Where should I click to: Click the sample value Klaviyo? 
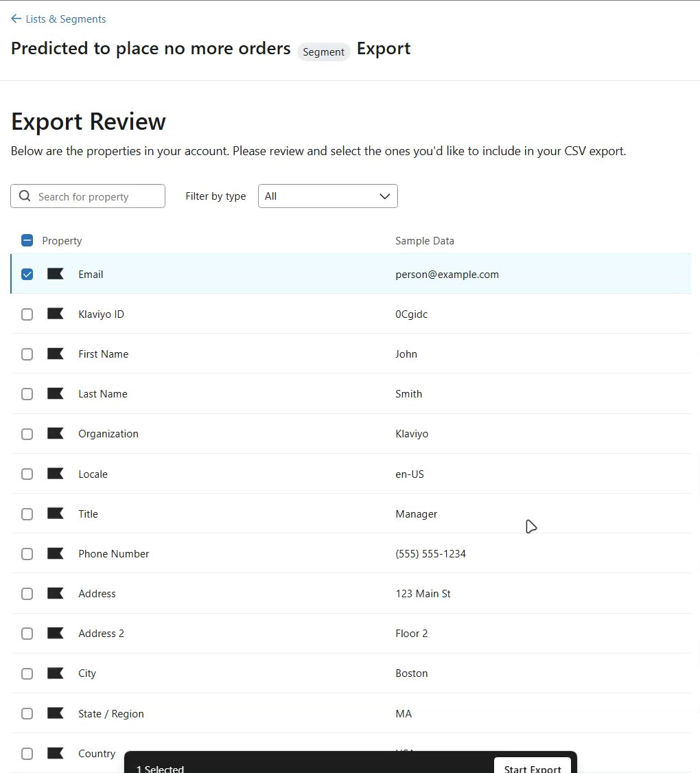(412, 434)
